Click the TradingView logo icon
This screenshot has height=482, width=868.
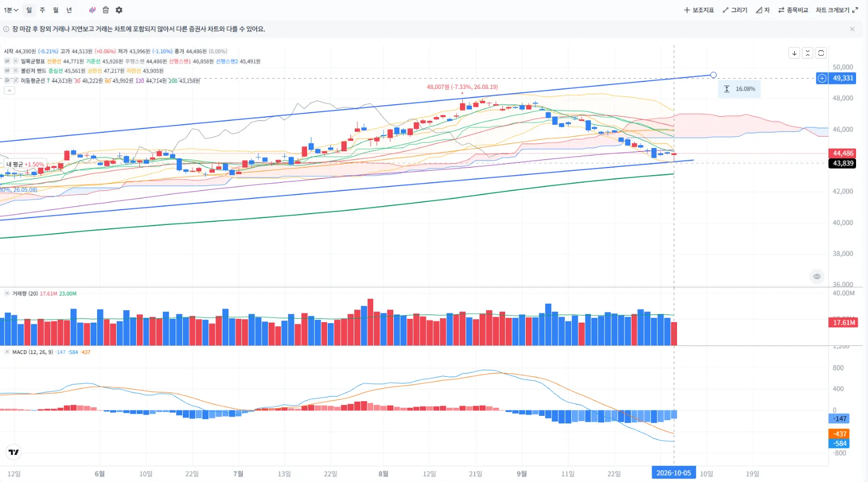click(14, 452)
